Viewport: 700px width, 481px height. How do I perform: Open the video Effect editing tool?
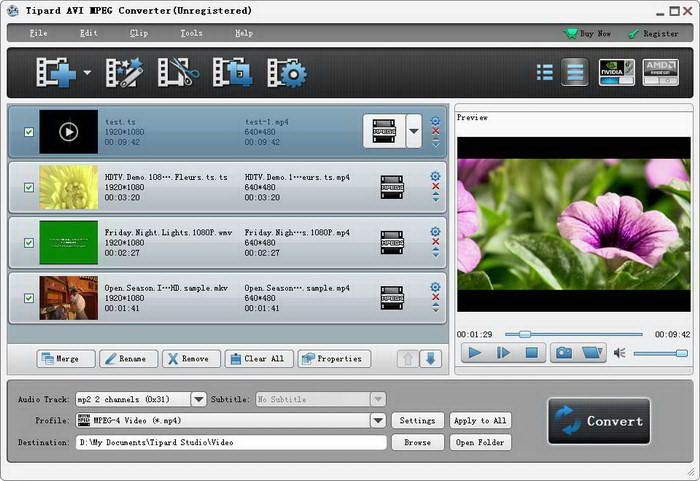click(x=125, y=73)
